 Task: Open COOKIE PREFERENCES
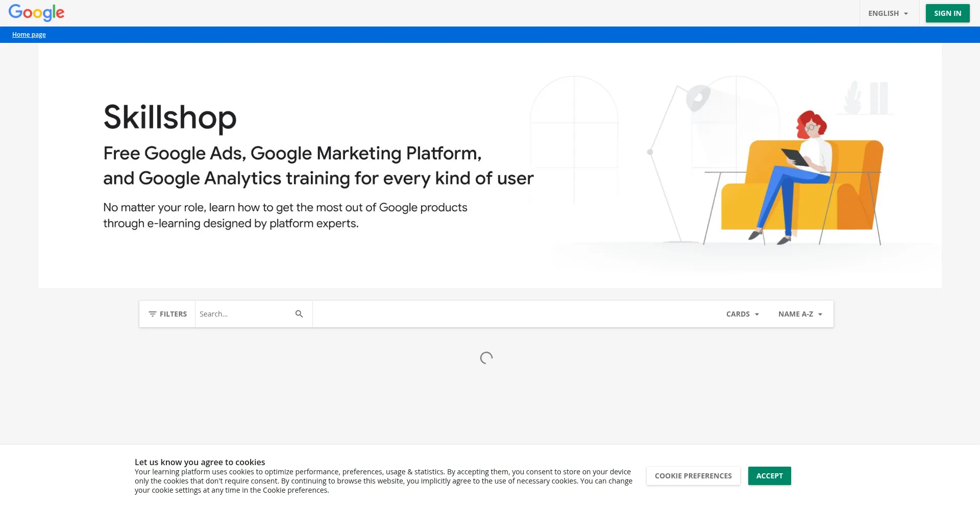693,476
